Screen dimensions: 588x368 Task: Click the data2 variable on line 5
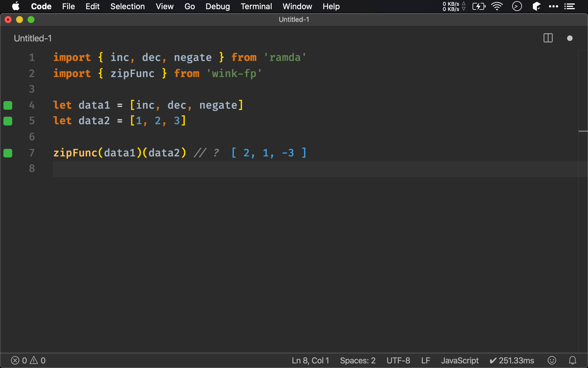(94, 121)
